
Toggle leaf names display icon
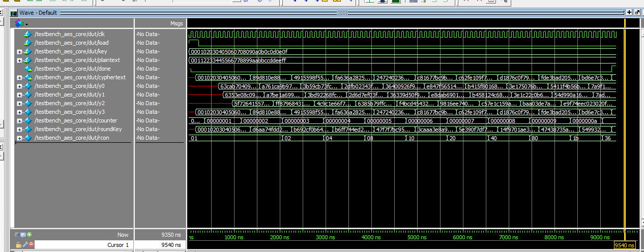point(18,235)
